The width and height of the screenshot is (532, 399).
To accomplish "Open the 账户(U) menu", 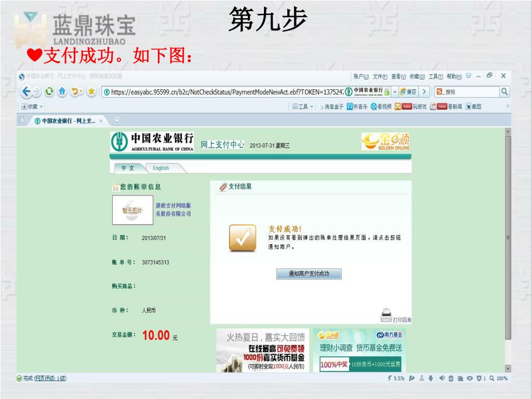I will [361, 77].
